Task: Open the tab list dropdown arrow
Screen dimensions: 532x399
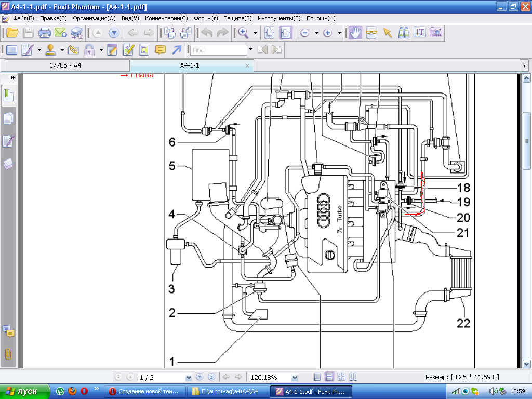Action: [x=524, y=66]
